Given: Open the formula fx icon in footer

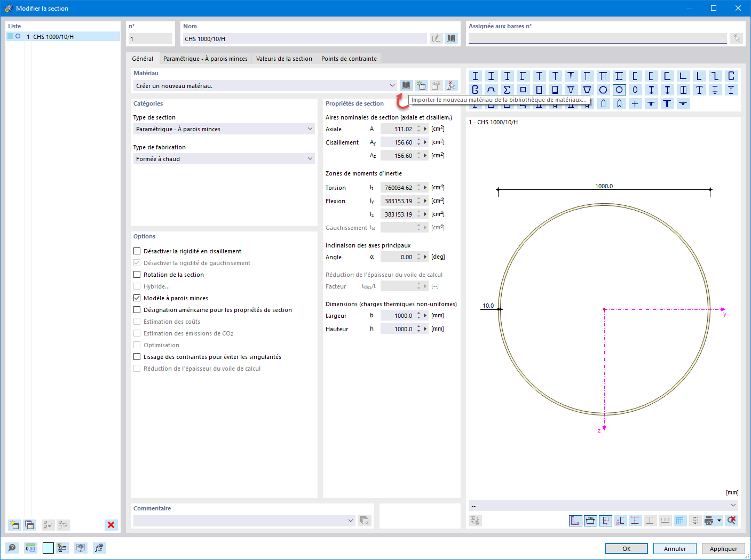Looking at the screenshot, I should [x=99, y=548].
